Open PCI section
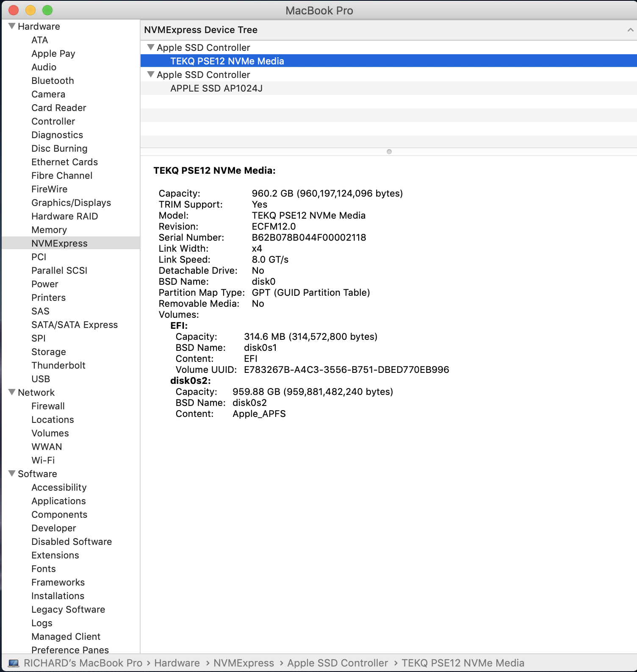 (x=39, y=257)
